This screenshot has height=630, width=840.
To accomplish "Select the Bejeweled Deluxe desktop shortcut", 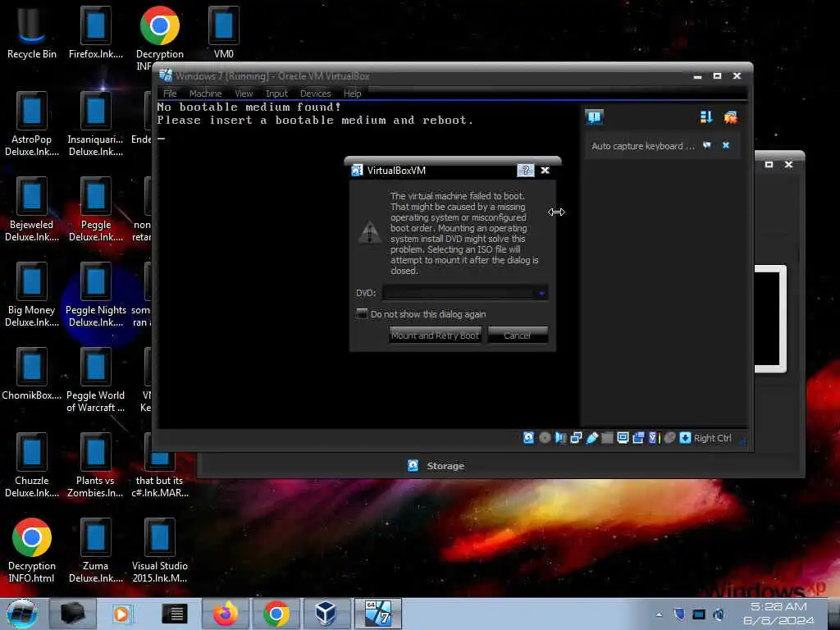I will [x=32, y=209].
